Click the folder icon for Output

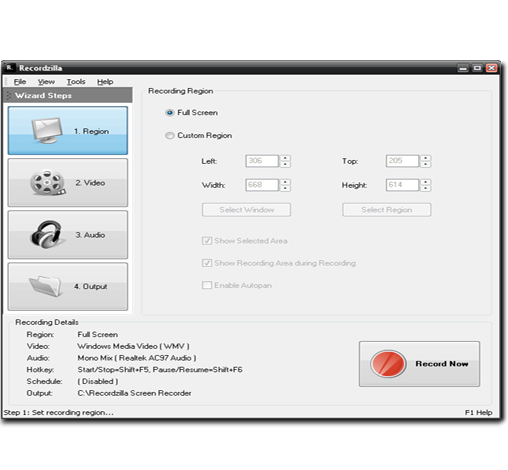pos(45,286)
